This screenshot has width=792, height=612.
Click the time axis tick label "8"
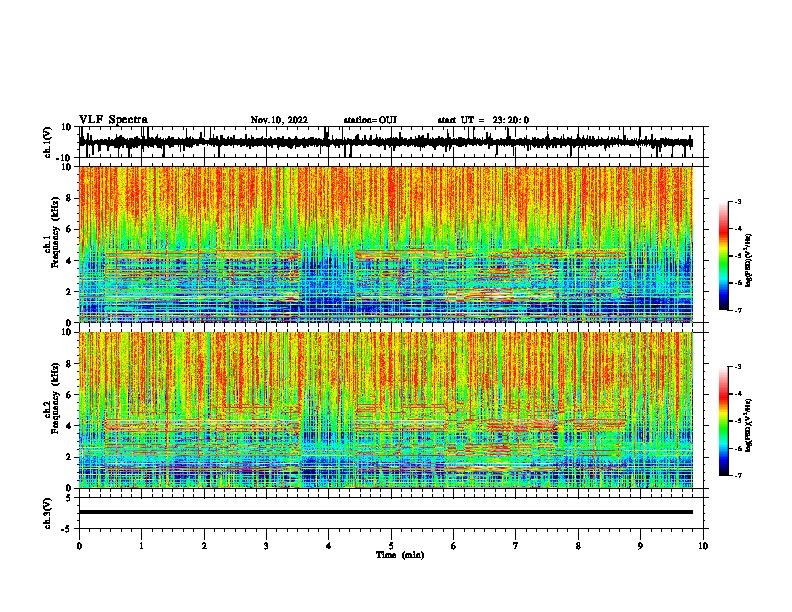tap(578, 546)
